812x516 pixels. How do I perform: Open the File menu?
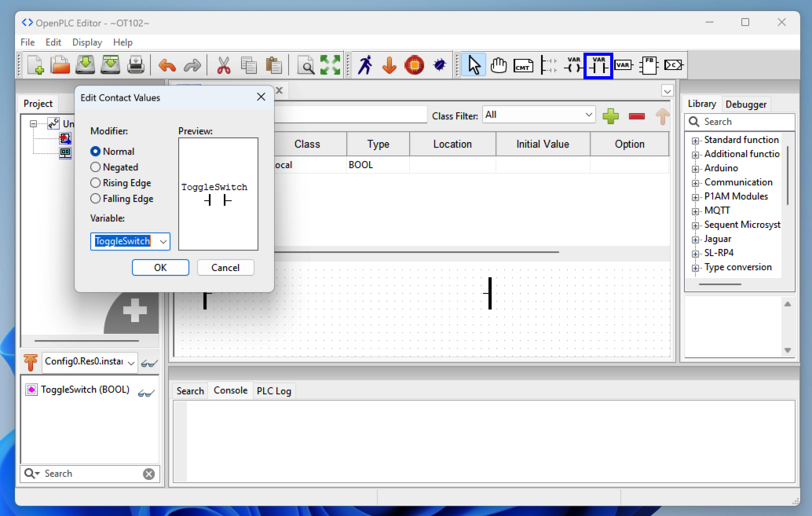(27, 42)
